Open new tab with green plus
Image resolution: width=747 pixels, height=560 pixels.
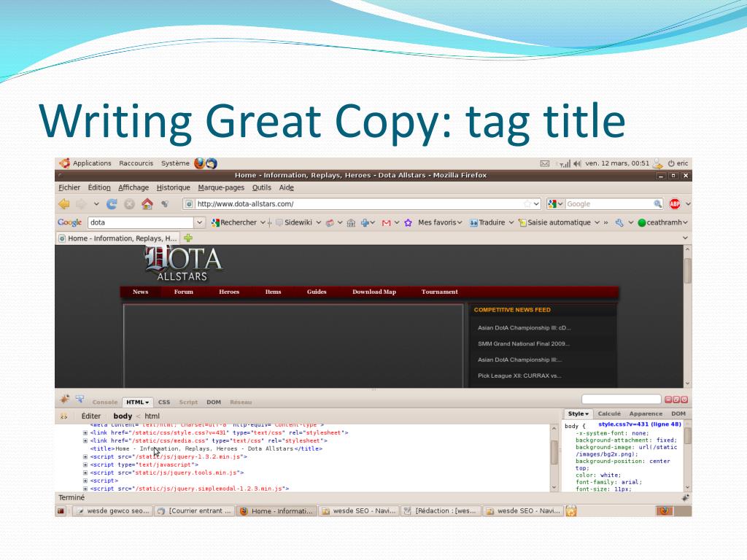pyautogui.click(x=188, y=238)
